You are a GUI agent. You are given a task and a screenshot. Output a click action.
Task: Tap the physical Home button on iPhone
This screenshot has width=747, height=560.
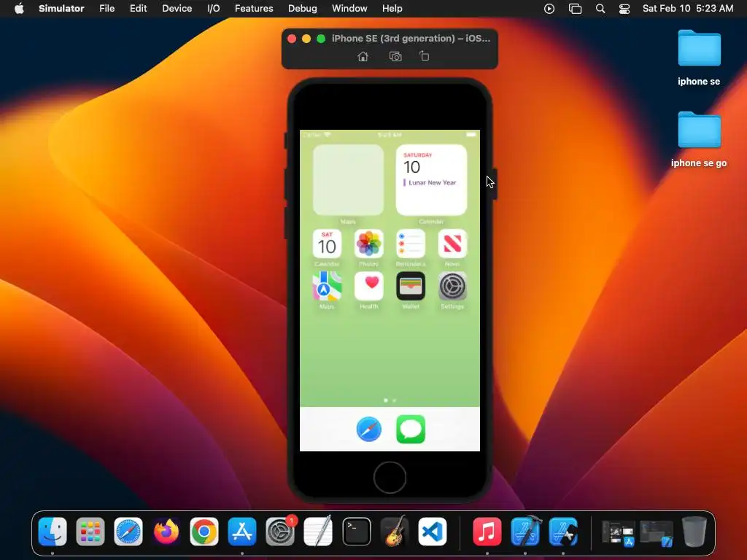390,477
